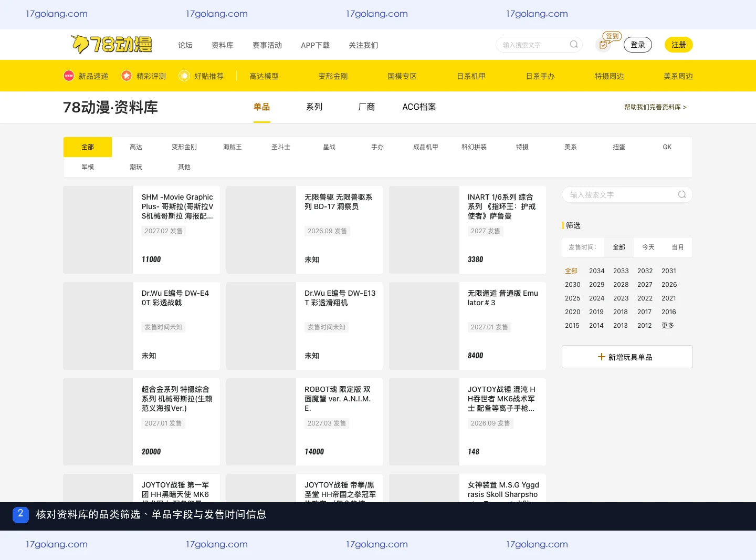The image size is (756, 560).
Task: Expand 更多 years list
Action: pyautogui.click(x=668, y=326)
